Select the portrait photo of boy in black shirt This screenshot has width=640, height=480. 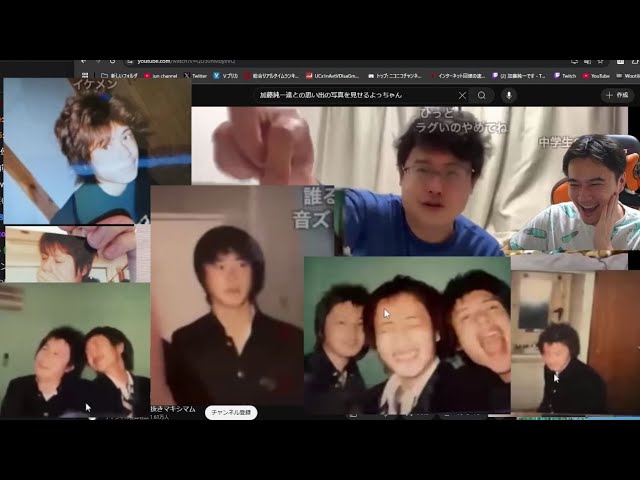(227, 296)
